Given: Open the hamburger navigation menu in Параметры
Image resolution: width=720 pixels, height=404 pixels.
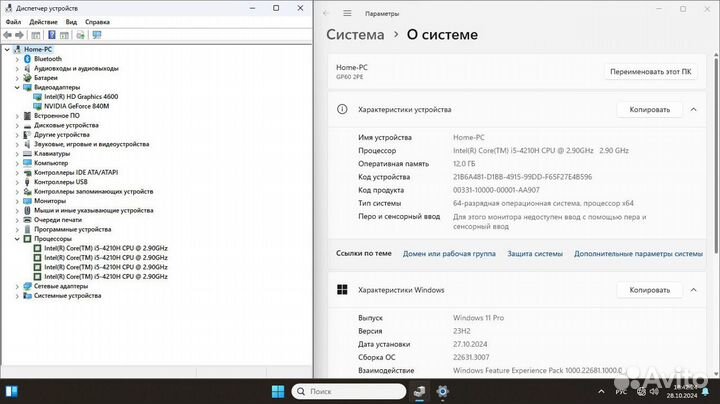Looking at the screenshot, I should point(347,13).
